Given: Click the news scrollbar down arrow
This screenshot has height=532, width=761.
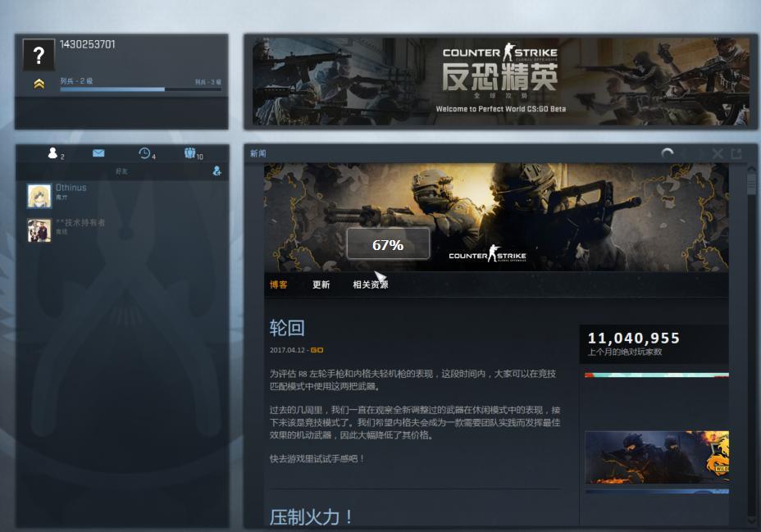Looking at the screenshot, I should [x=751, y=520].
